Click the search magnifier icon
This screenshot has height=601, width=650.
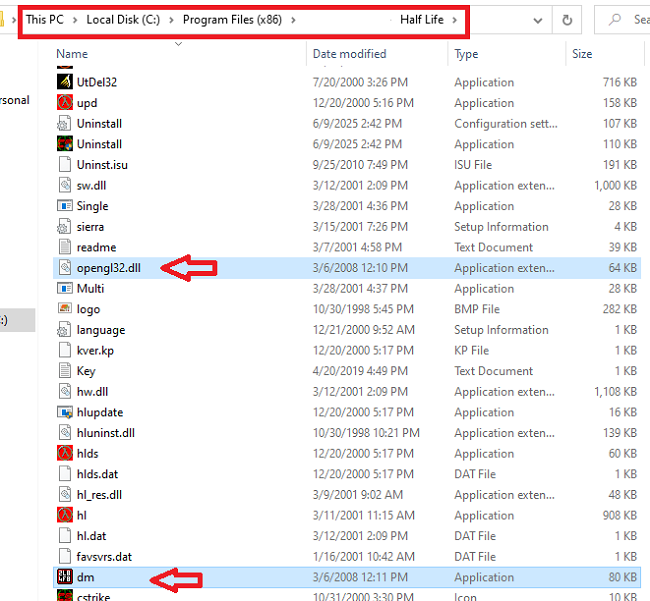pos(615,19)
